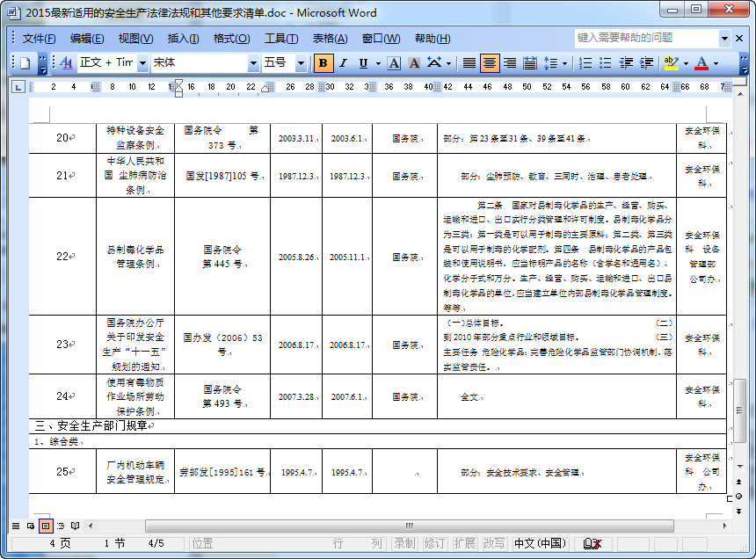Image resolution: width=756 pixels, height=559 pixels.
Task: Open the 帮助(H) menu
Action: (433, 39)
